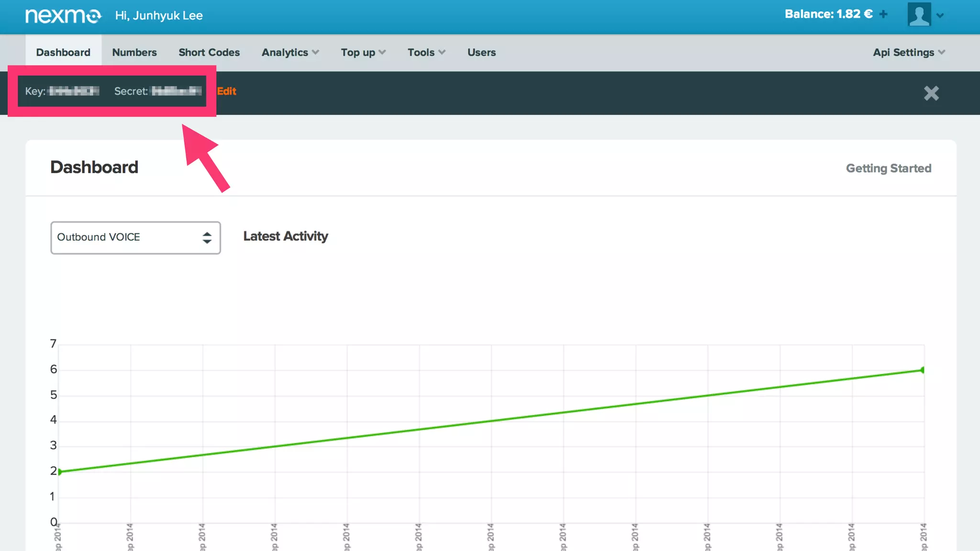Click the plus icon next to Balance
This screenshot has width=980, height=551.
click(x=883, y=14)
